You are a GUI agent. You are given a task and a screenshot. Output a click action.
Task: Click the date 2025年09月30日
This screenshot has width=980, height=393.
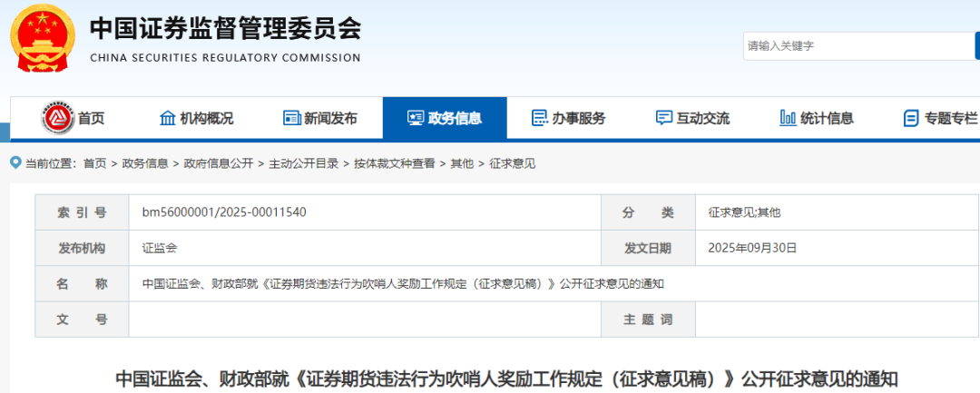[752, 248]
